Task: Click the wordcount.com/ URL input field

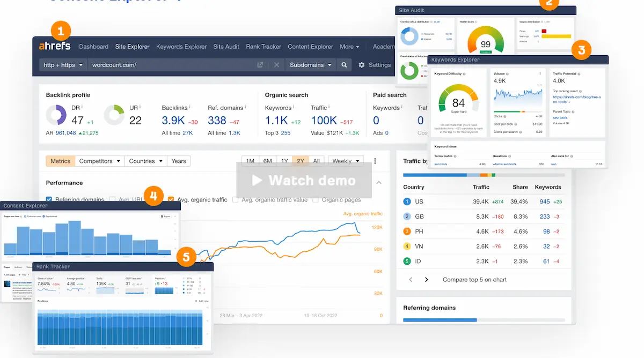Action: [172, 65]
